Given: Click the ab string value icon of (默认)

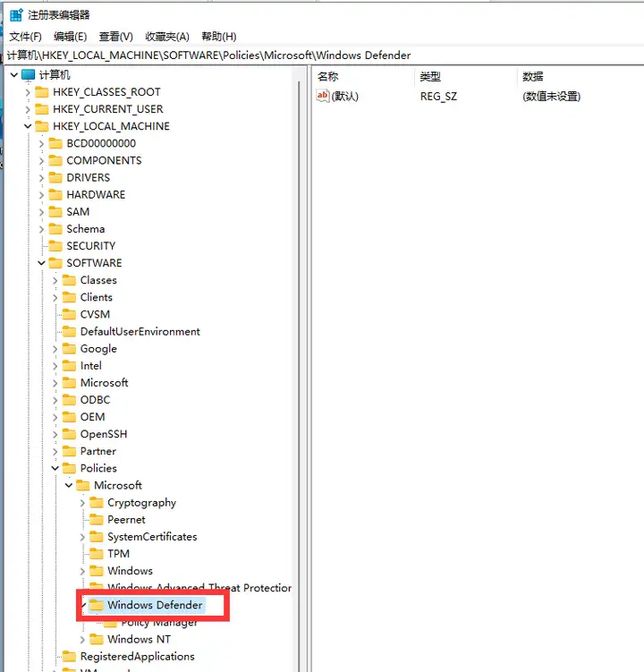Looking at the screenshot, I should [323, 96].
